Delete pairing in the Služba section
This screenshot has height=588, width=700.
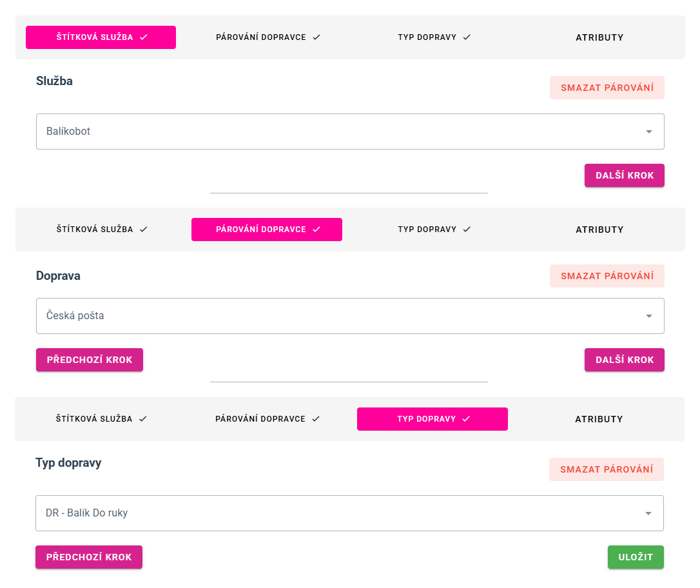607,88
